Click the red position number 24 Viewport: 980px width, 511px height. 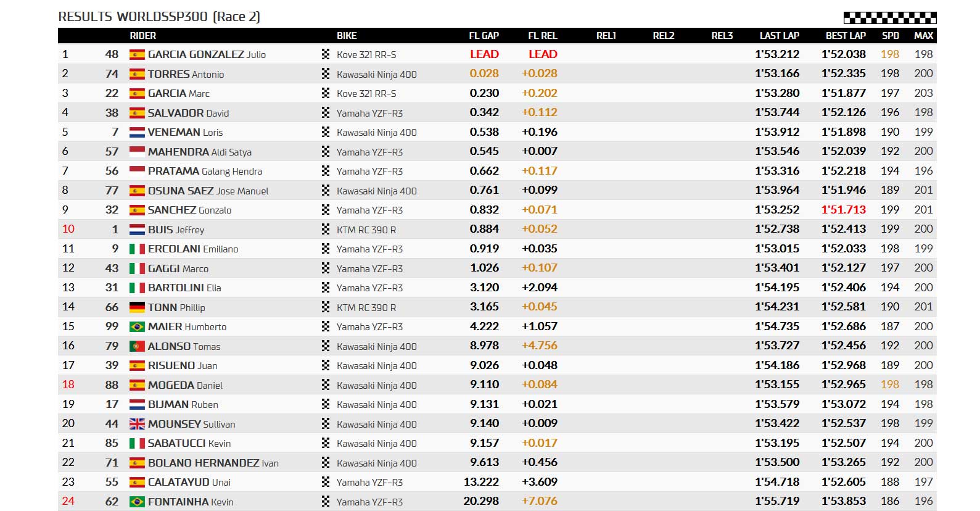(68, 501)
